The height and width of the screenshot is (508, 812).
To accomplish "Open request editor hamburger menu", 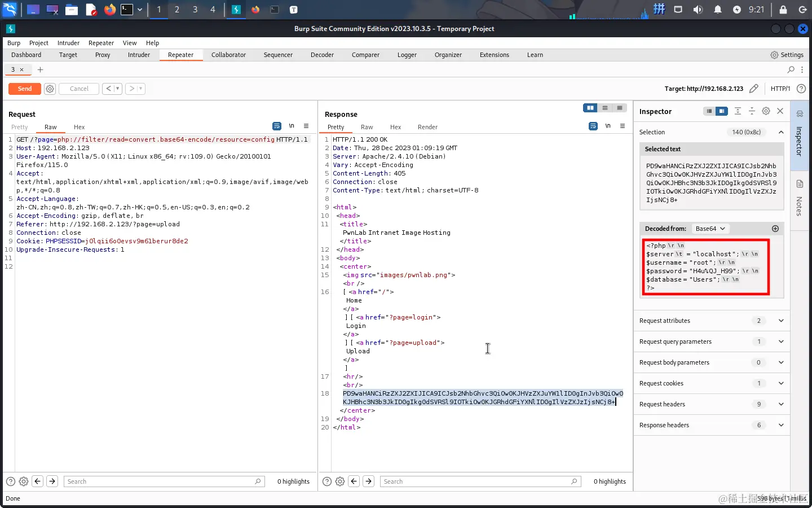I will pyautogui.click(x=306, y=126).
